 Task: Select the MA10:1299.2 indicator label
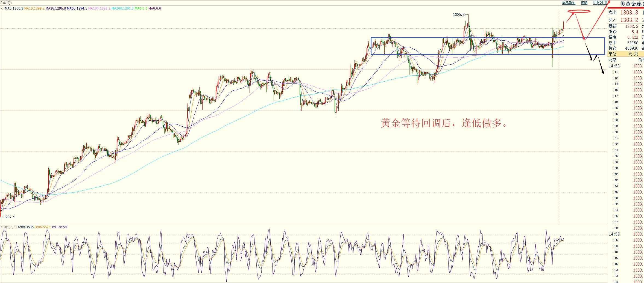(x=34, y=8)
